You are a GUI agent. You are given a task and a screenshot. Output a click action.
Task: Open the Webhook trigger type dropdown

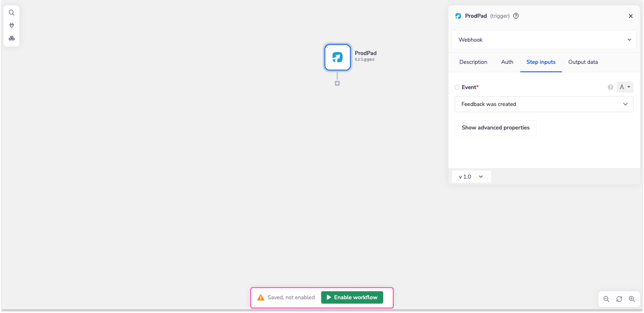(544, 40)
